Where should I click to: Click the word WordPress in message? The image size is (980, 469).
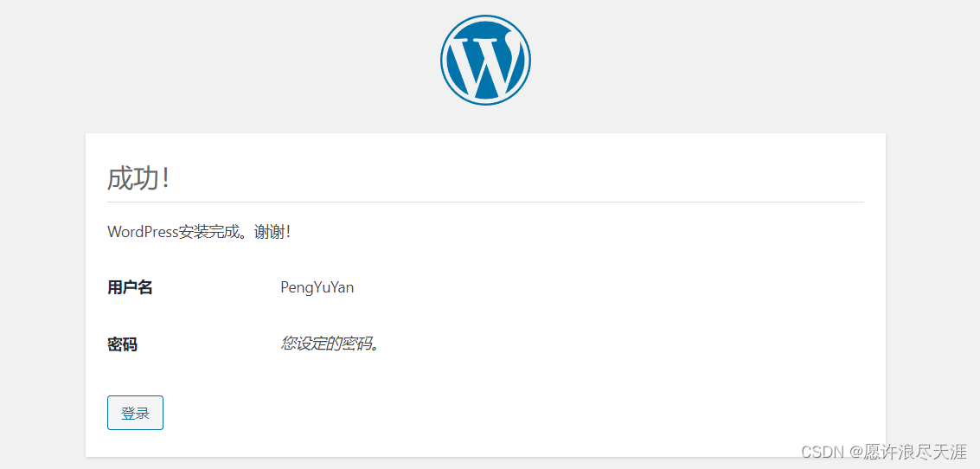point(143,232)
